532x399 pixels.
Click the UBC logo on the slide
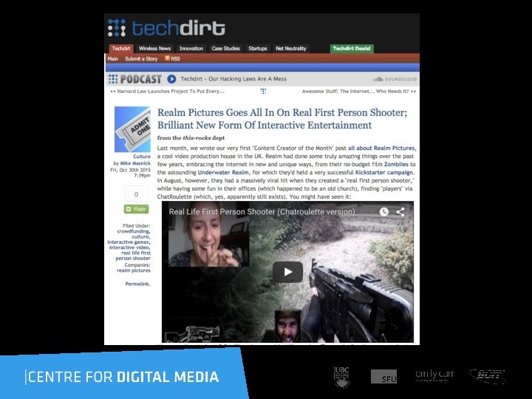click(341, 377)
